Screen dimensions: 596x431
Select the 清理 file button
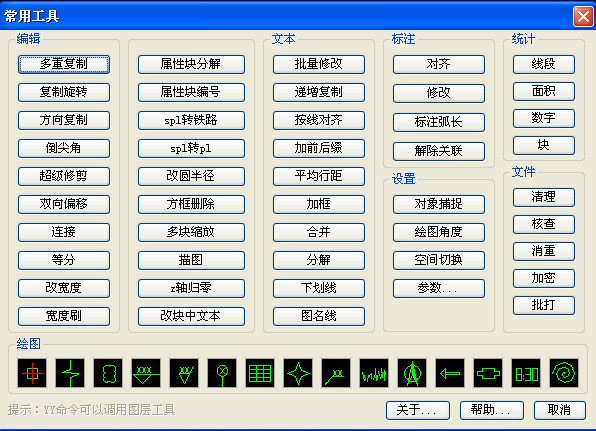(x=544, y=197)
